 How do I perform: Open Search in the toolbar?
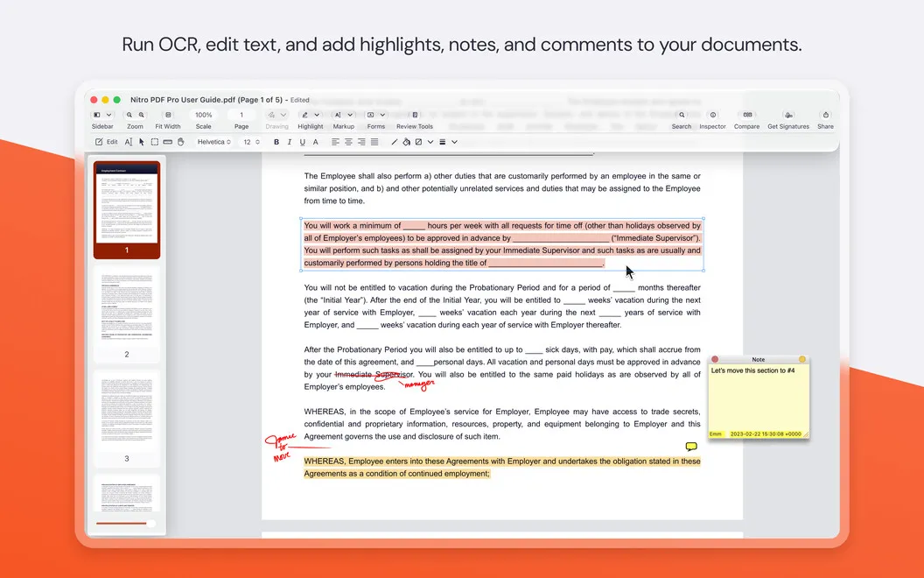click(x=682, y=115)
